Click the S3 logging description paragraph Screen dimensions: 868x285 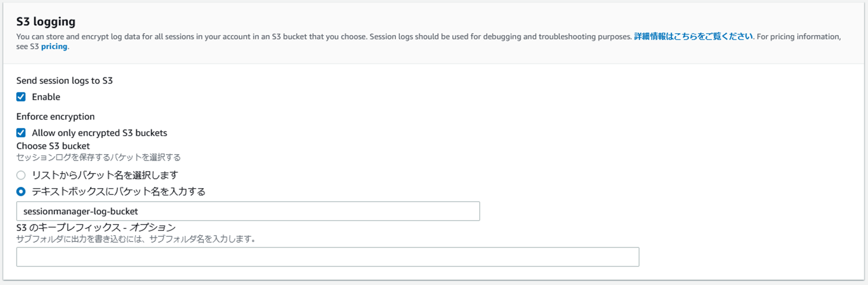(429, 41)
